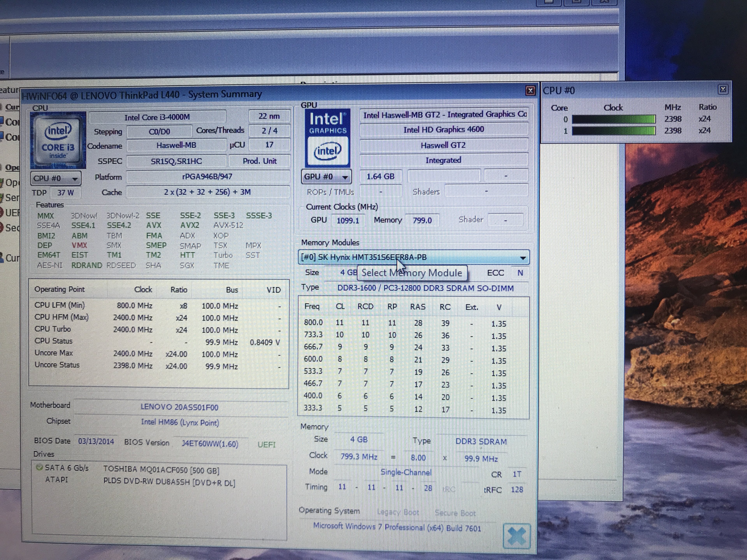747x560 pixels.
Task: Click the Current user icon at lower left
Action: [x=2, y=258]
